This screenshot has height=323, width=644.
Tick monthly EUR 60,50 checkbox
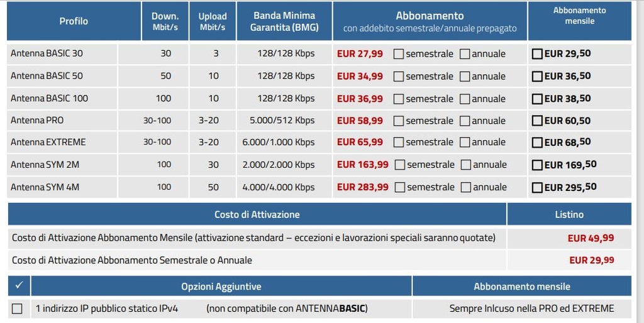(537, 121)
